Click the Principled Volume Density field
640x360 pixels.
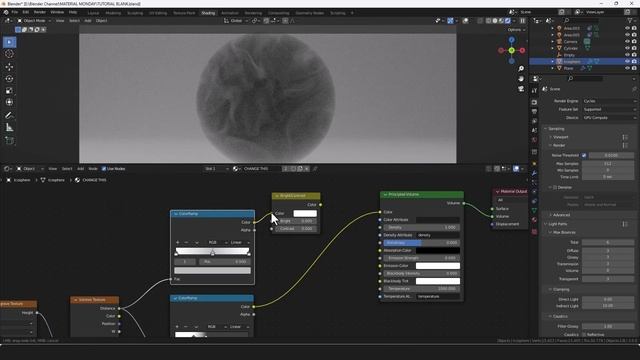(421, 227)
